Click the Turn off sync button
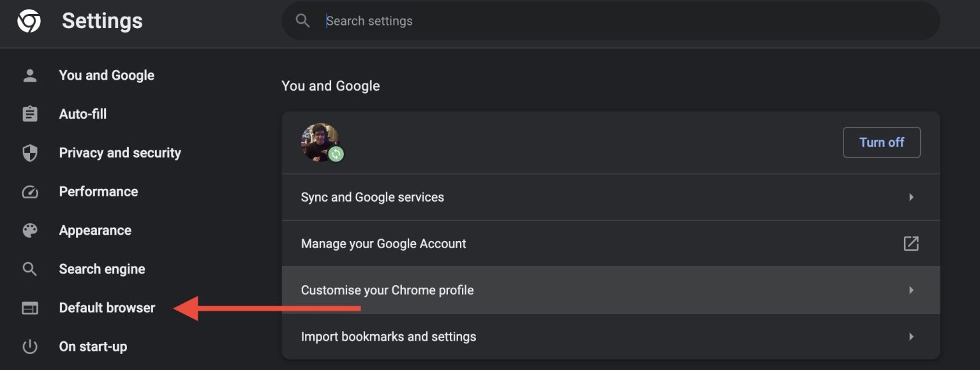980x370 pixels. [x=882, y=142]
